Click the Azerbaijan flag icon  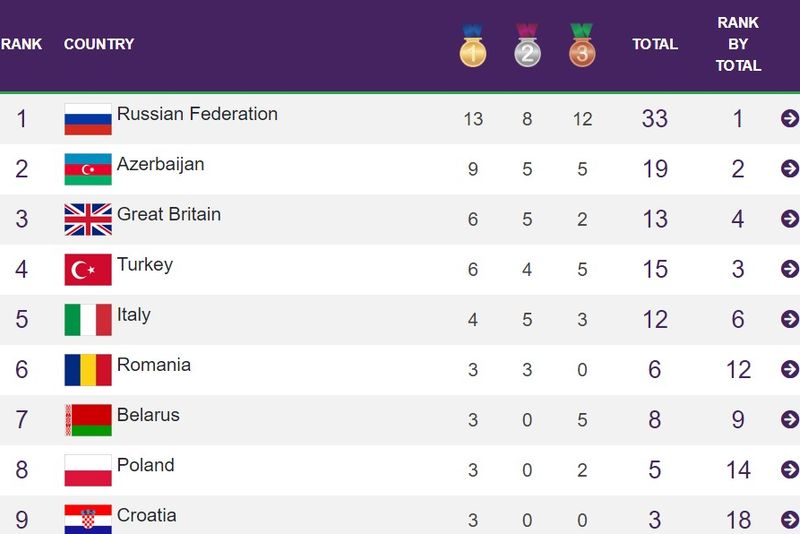pyautogui.click(x=88, y=169)
